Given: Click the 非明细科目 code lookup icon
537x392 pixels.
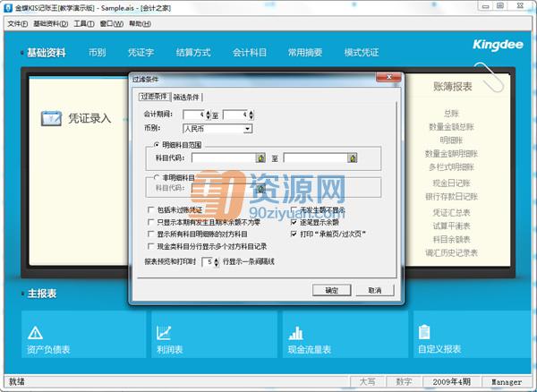Looking at the screenshot, I should pyautogui.click(x=260, y=188).
